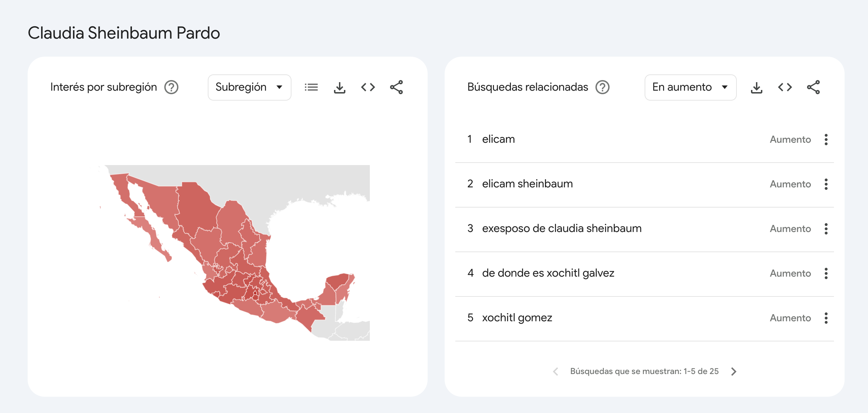
Task: Click the elicam search term
Action: pyautogui.click(x=498, y=139)
